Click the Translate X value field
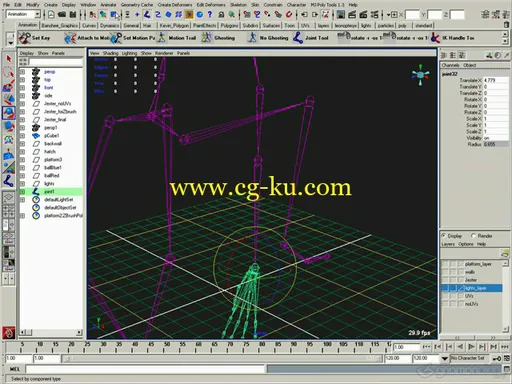Image resolution: width=512 pixels, height=384 pixels. point(496,80)
